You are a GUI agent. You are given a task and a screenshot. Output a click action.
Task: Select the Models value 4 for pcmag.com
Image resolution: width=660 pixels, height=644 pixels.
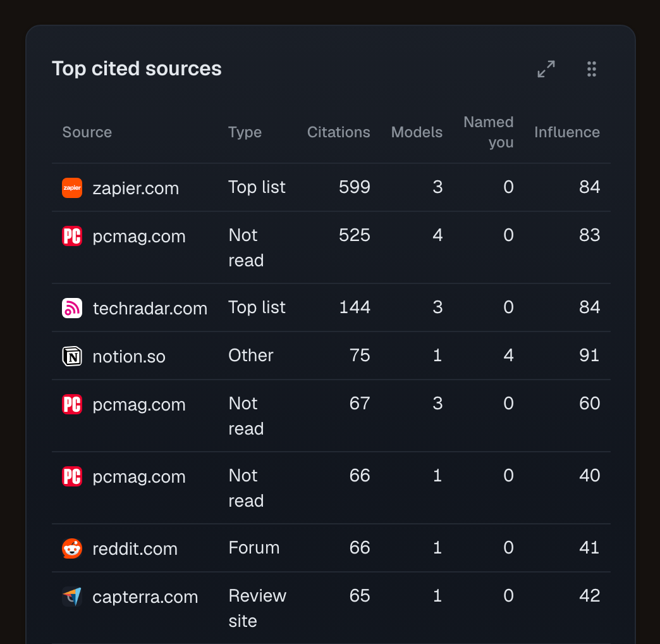(437, 235)
